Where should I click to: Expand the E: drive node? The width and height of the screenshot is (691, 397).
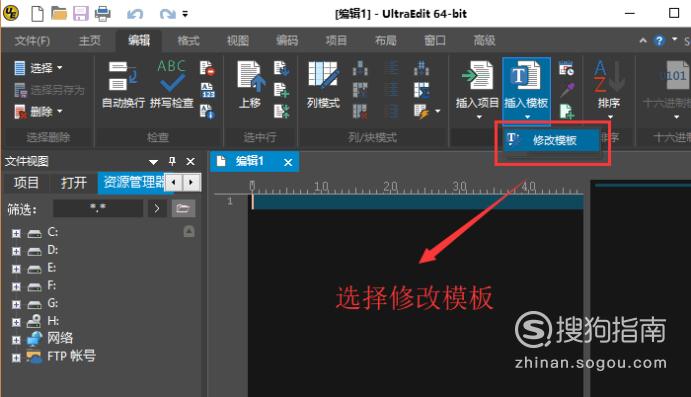[x=16, y=268]
